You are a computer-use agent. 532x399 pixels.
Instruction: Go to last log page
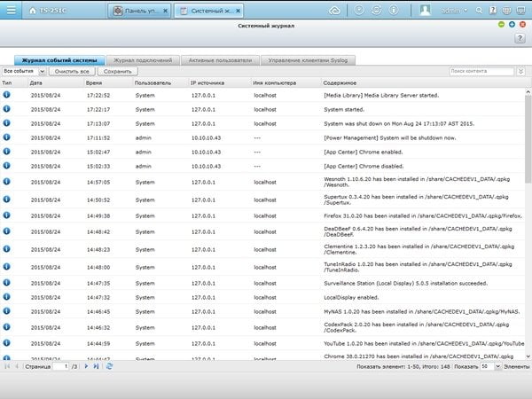click(96, 366)
